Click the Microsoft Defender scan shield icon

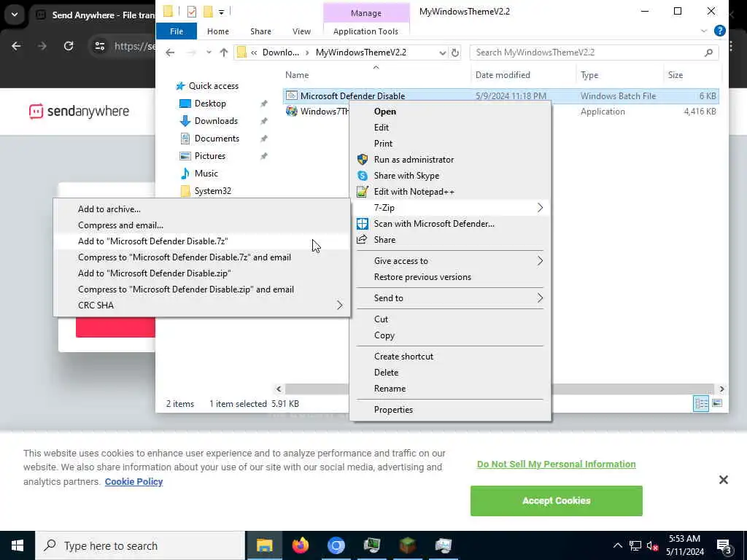click(x=363, y=224)
